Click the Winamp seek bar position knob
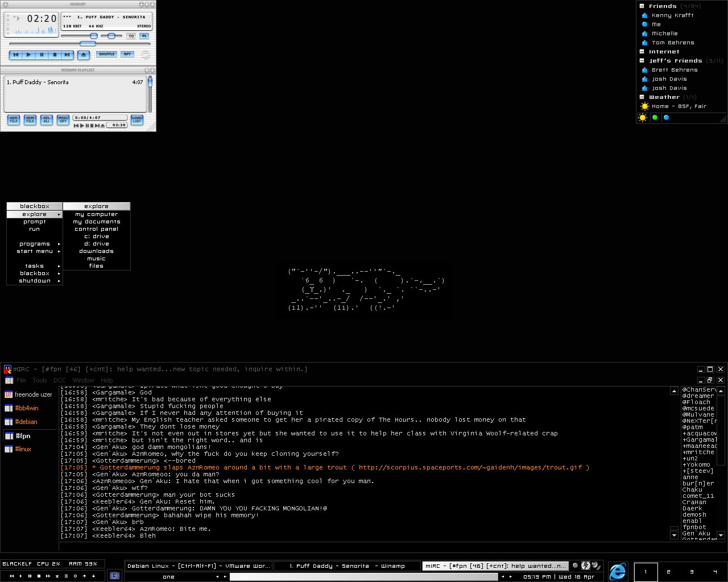This screenshot has height=582, width=728. (x=88, y=44)
